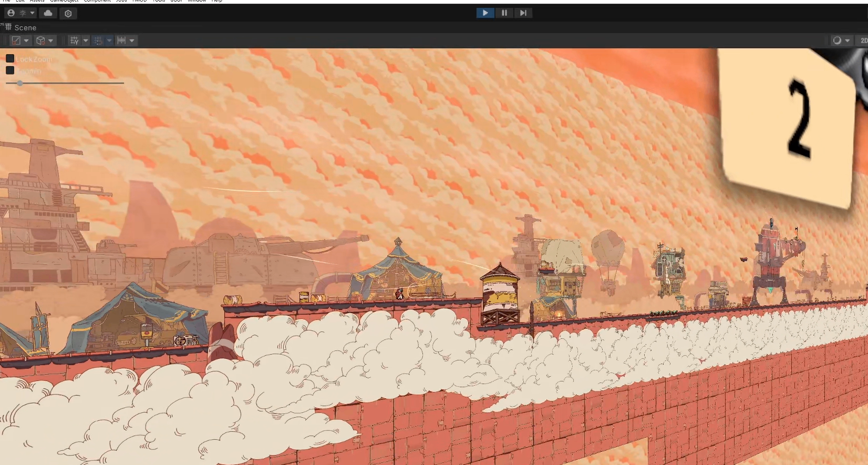The width and height of the screenshot is (868, 465).
Task: Select the Scene tab
Action: pos(25,27)
